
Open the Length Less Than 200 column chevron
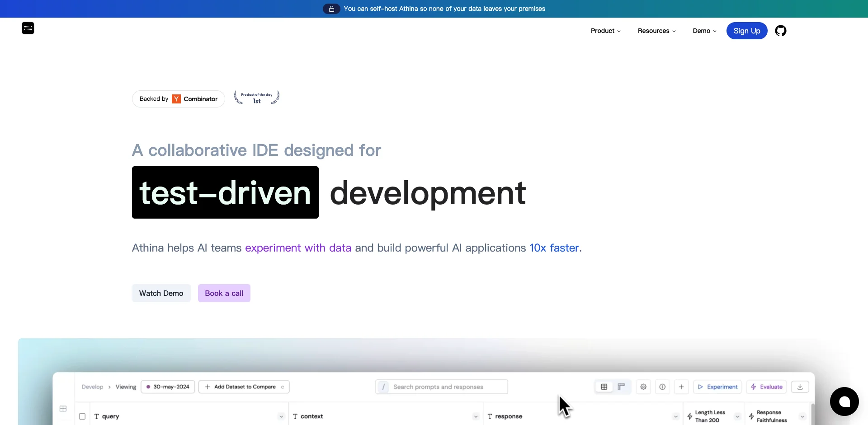pos(737,416)
